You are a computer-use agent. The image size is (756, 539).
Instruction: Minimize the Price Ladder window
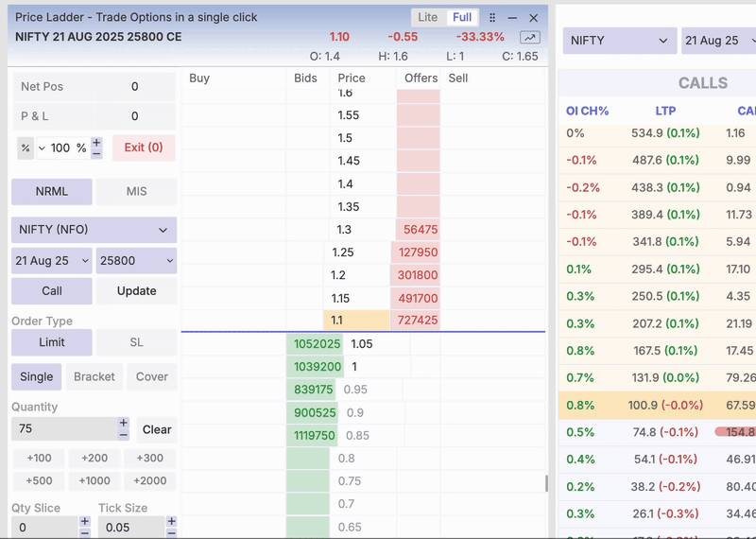[x=512, y=18]
